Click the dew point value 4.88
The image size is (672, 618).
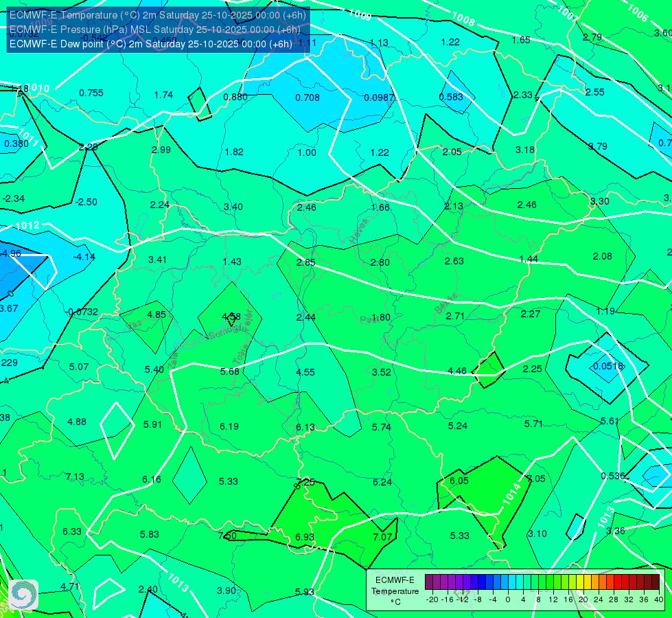click(x=77, y=422)
